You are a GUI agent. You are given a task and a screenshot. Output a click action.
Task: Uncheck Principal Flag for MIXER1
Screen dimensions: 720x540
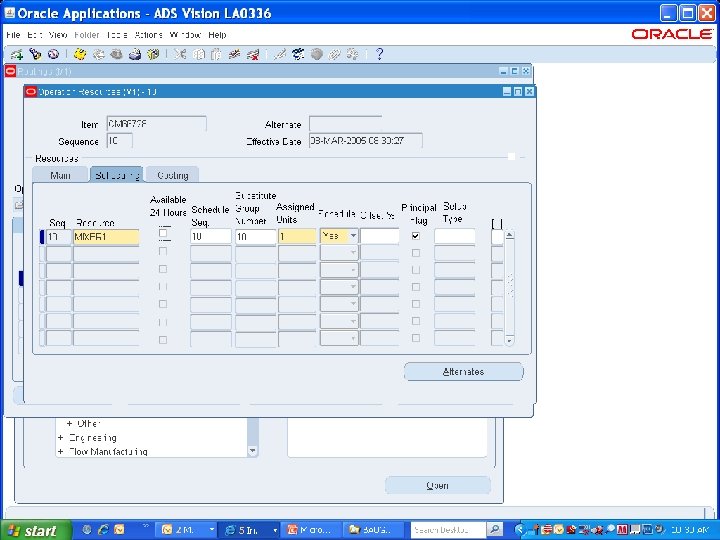[416, 236]
